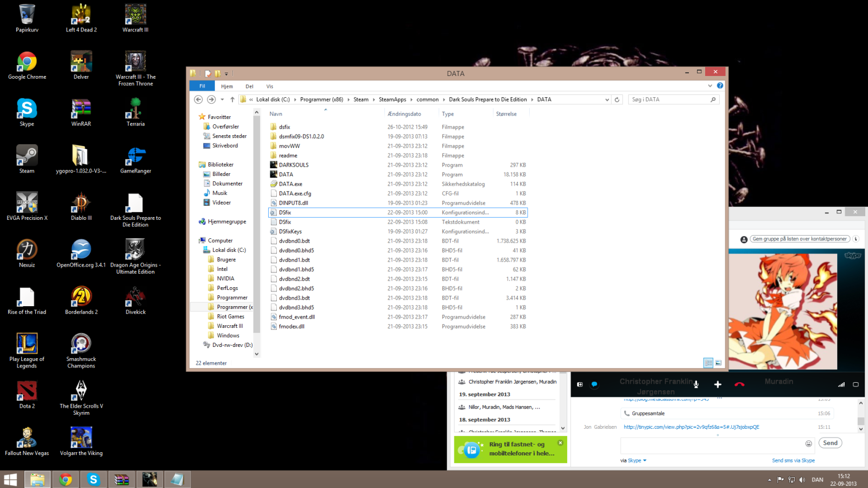868x488 pixels.
Task: Switch to Details view in Explorer
Action: click(708, 363)
